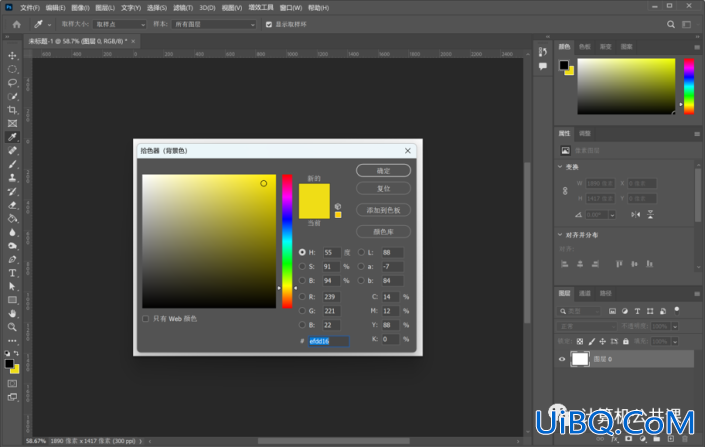The height and width of the screenshot is (447, 705).
Task: Select the S saturation radio button
Action: click(302, 267)
